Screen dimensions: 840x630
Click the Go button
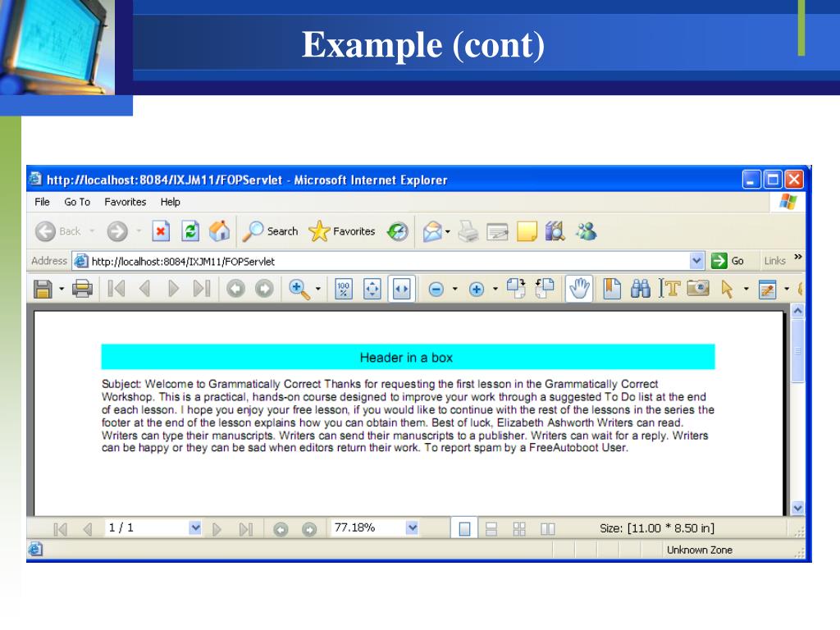pos(728,261)
